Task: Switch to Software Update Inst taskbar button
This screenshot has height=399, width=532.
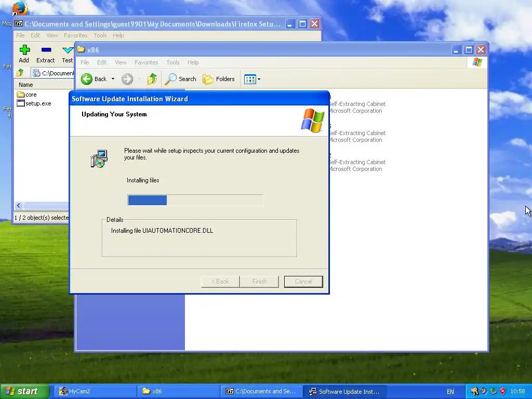Action: [x=345, y=391]
